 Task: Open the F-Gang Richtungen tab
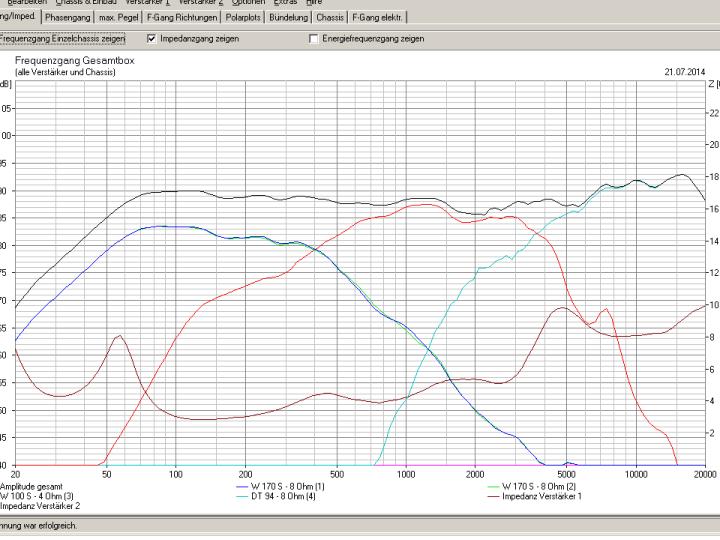coord(181,18)
